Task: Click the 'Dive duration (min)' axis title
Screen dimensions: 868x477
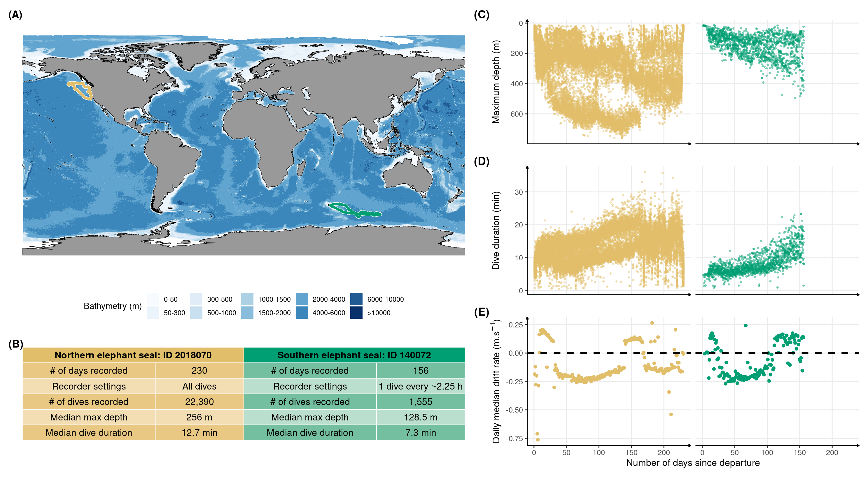Action: point(496,231)
